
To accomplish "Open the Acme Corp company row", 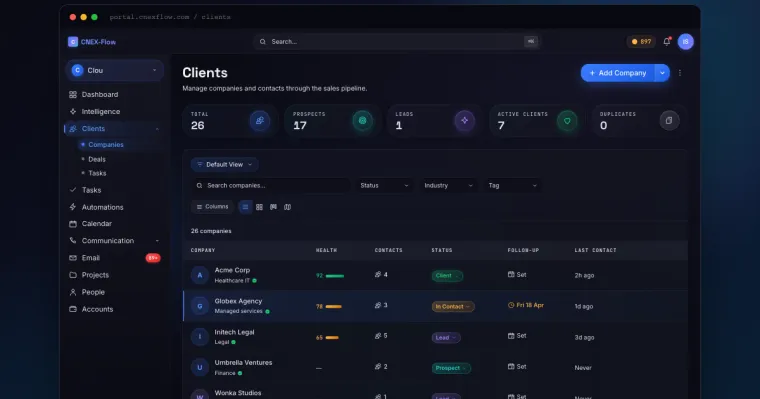I will coord(435,275).
